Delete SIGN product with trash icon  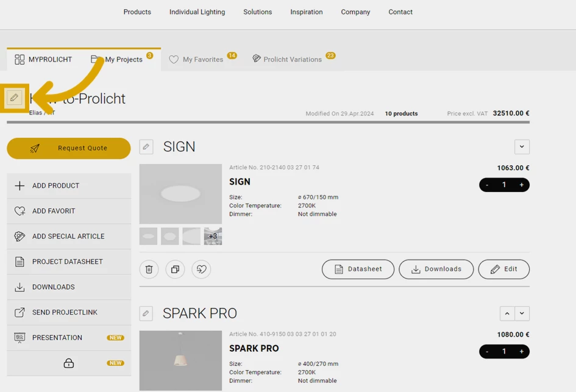(149, 269)
